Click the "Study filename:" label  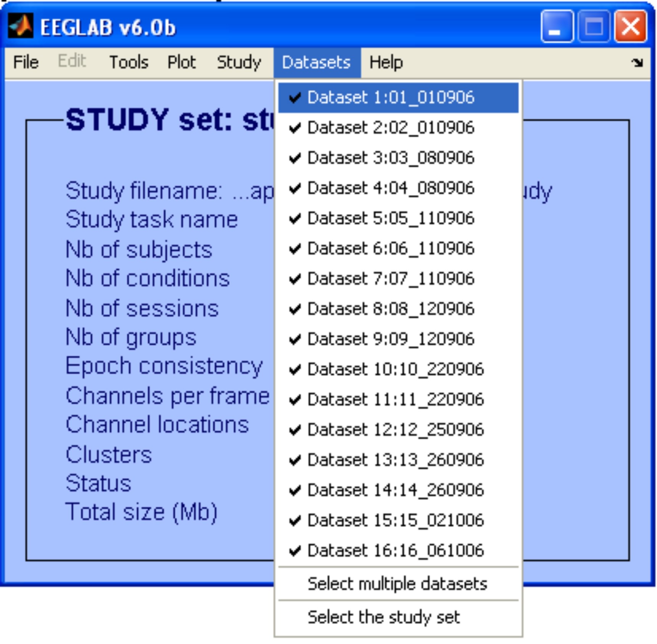click(144, 191)
